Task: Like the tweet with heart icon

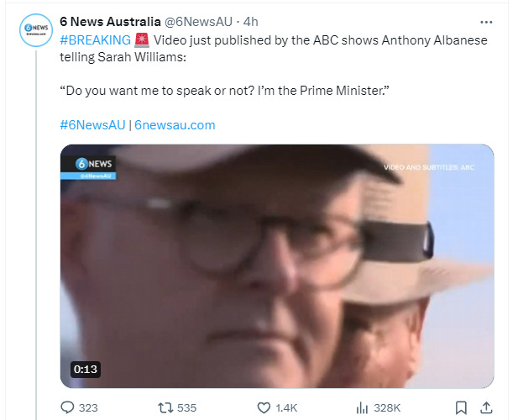Action: (x=264, y=407)
